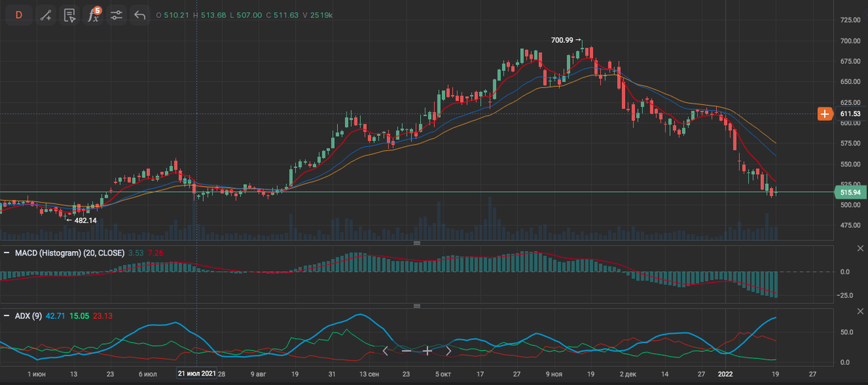
Task: Zoom in chart with the plus button
Action: click(427, 350)
